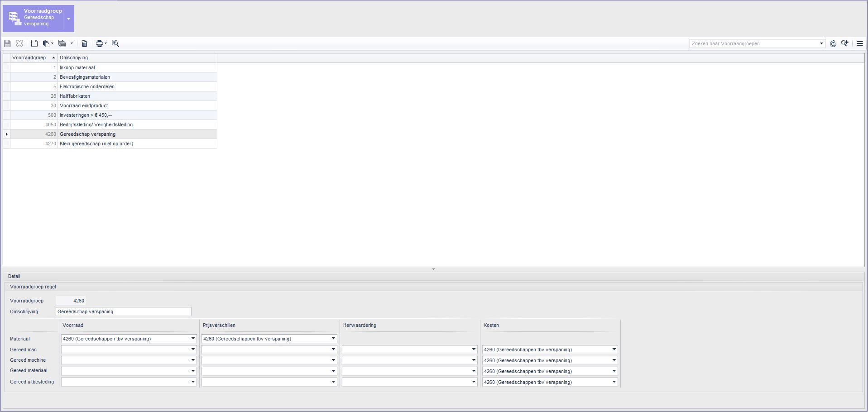Select the Detail tab header
868x412 pixels.
(x=14, y=276)
